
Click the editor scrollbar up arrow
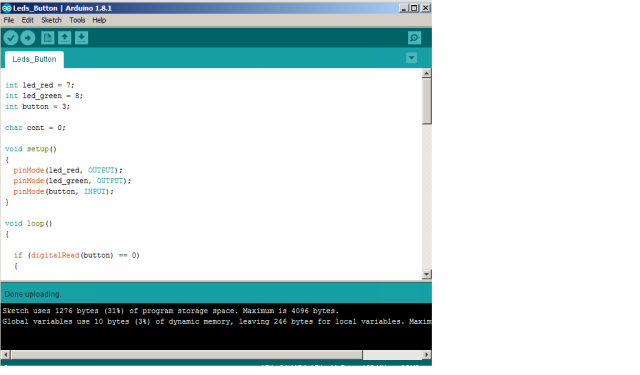pos(427,73)
